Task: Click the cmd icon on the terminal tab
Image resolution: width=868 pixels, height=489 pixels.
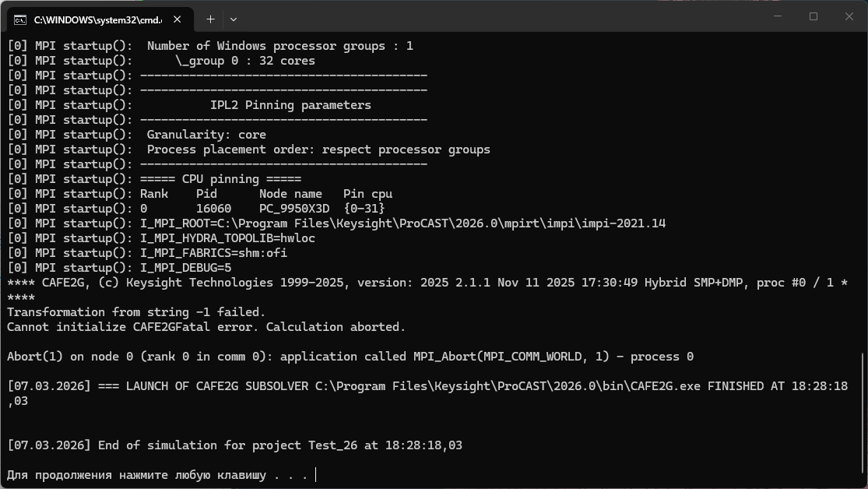Action: [x=20, y=19]
